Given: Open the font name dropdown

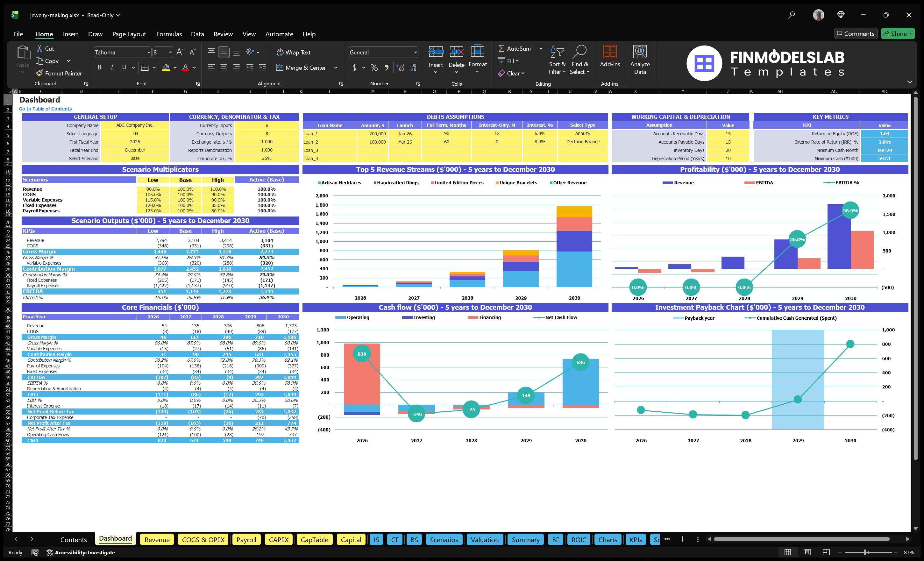Looking at the screenshot, I should (149, 52).
